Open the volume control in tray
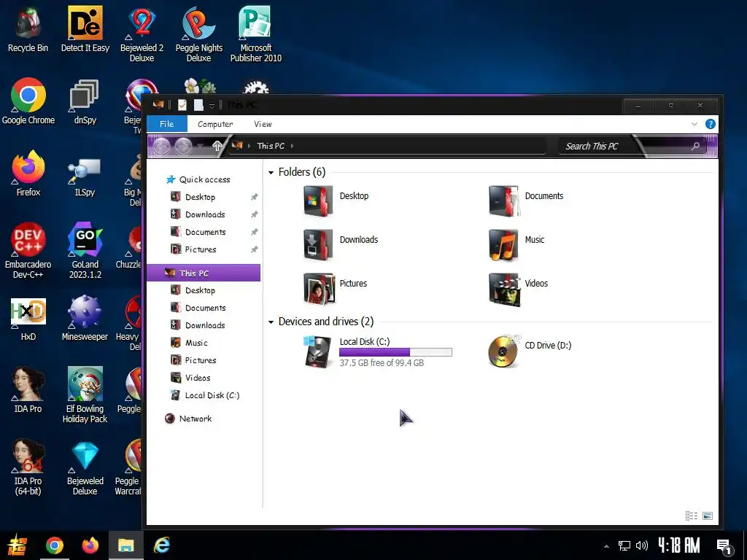 (642, 545)
